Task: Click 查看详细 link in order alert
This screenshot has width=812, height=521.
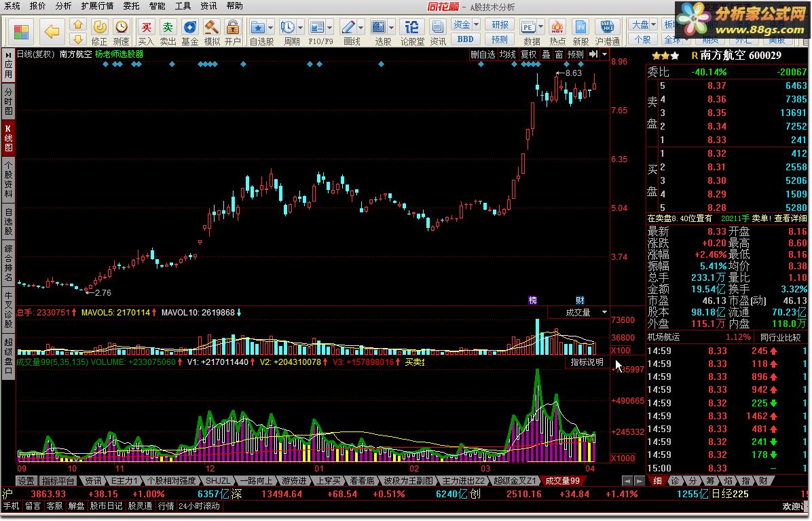Action: coord(790,218)
